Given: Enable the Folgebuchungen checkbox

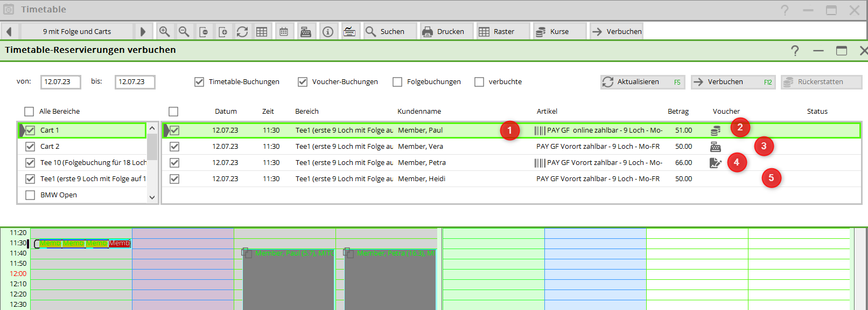Looking at the screenshot, I should point(397,82).
